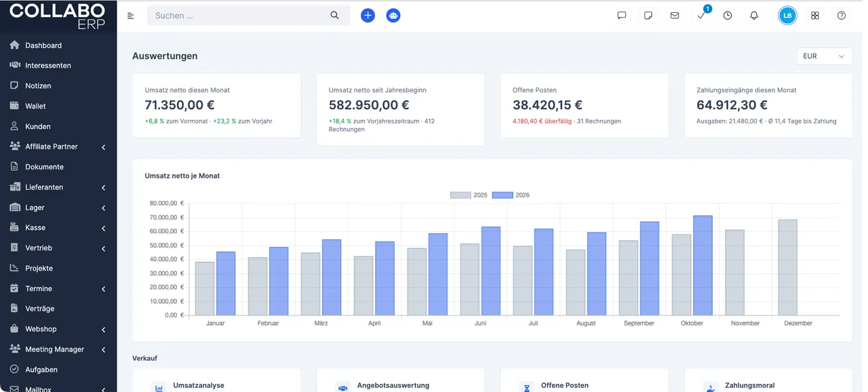
Task: Click the Wallet icon in sidebar
Action: [x=14, y=106]
